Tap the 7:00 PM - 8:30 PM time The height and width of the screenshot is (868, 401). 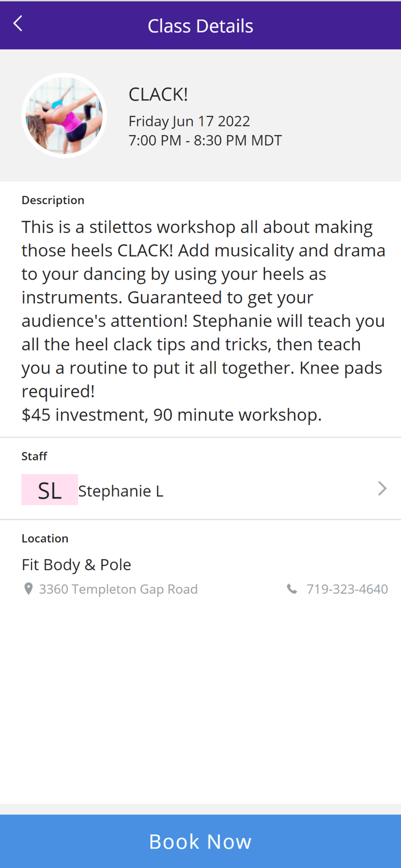(205, 141)
